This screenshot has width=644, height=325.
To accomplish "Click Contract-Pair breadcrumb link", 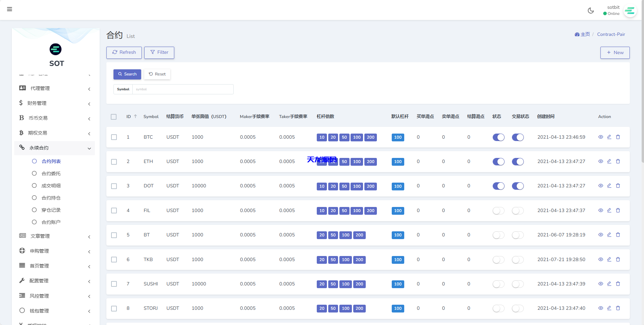I will (x=611, y=34).
